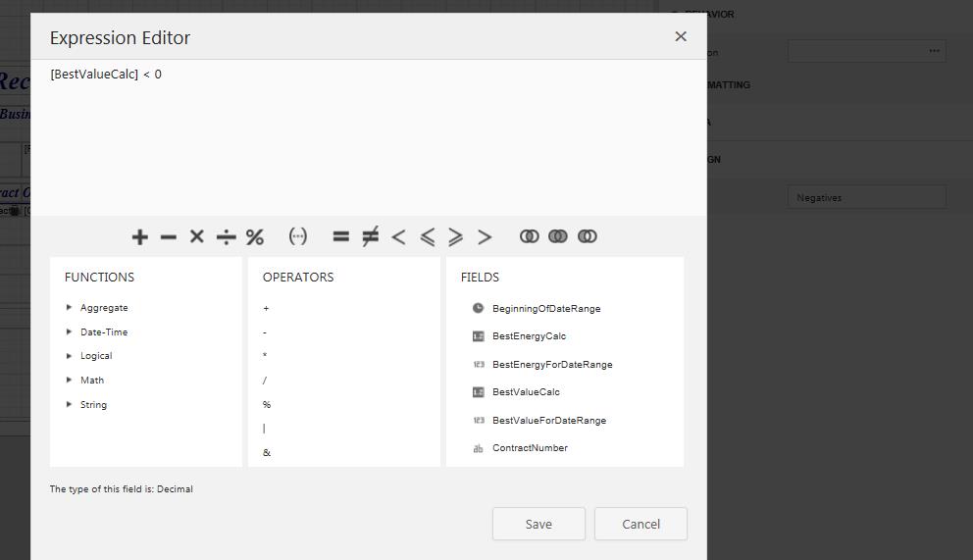This screenshot has height=560, width=973.
Task: Insert parentheses using the toolbar icon
Action: point(298,236)
